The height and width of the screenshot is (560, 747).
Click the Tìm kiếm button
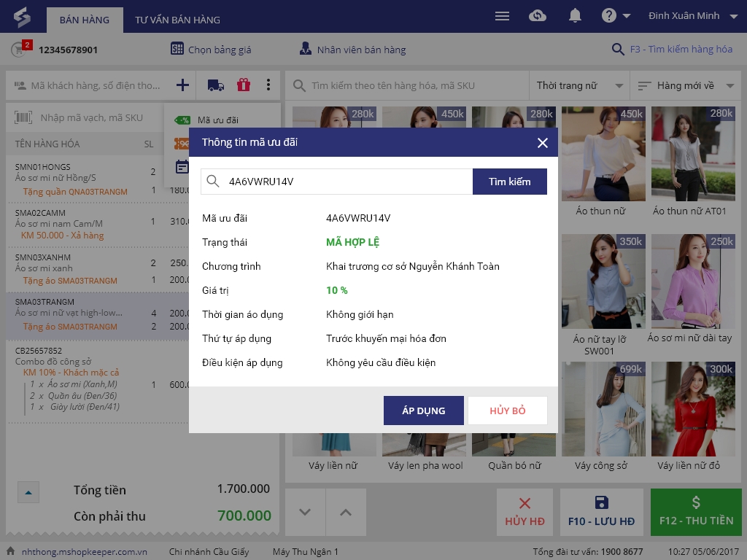pyautogui.click(x=509, y=182)
